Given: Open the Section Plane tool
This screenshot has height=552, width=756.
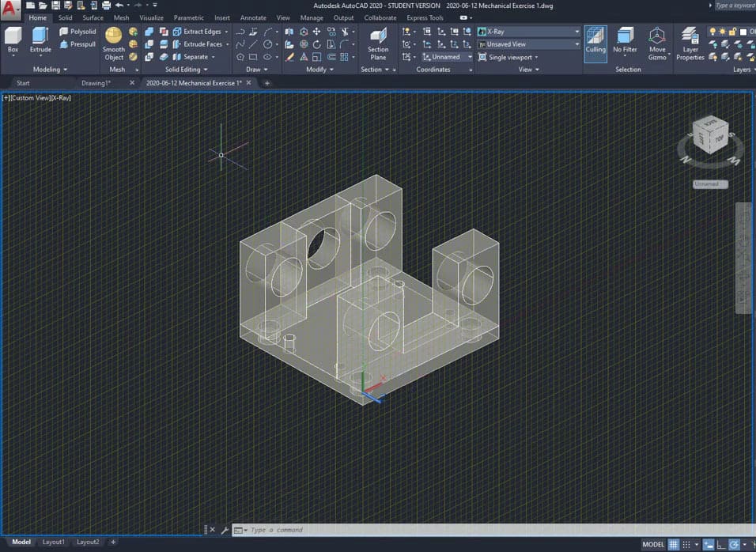Looking at the screenshot, I should click(x=378, y=44).
